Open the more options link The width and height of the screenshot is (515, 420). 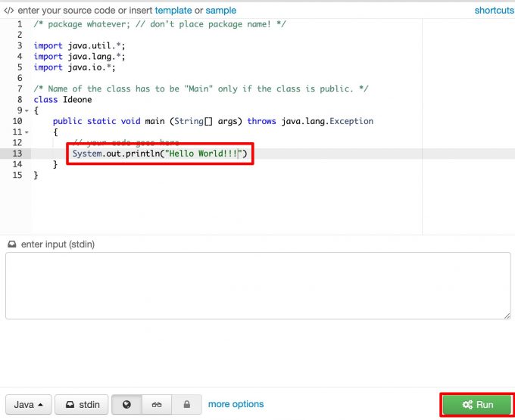(236, 404)
